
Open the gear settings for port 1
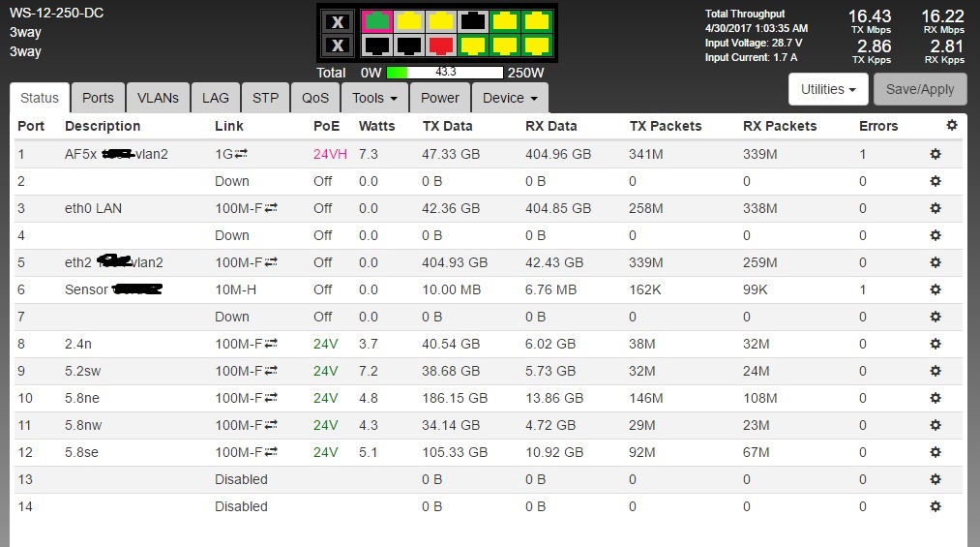point(935,154)
